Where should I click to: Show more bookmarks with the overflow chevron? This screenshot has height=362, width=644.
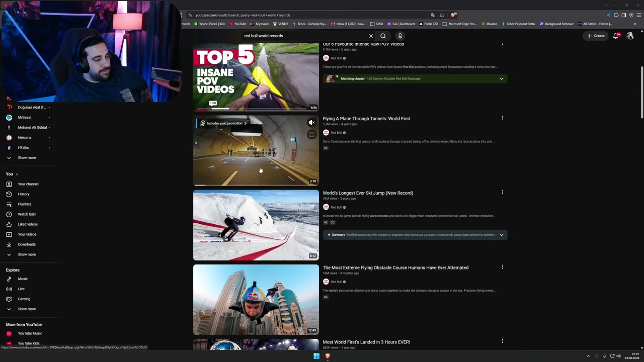click(635, 24)
